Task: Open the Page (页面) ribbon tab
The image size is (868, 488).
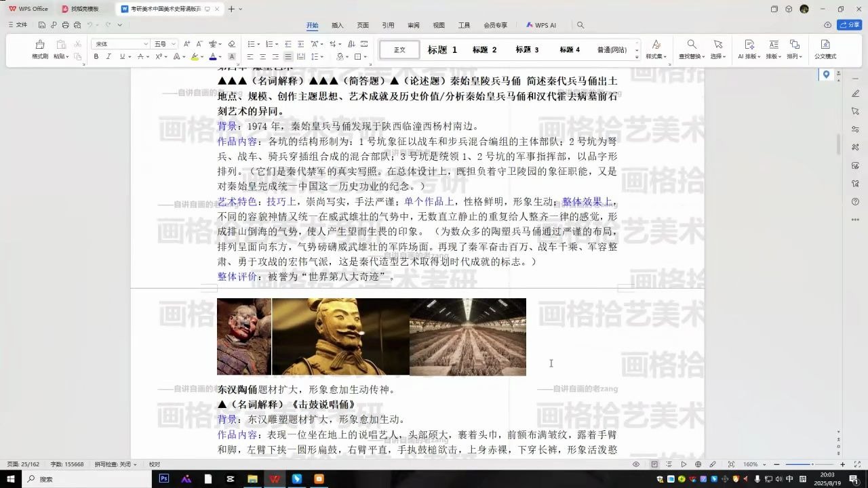Action: [x=363, y=25]
